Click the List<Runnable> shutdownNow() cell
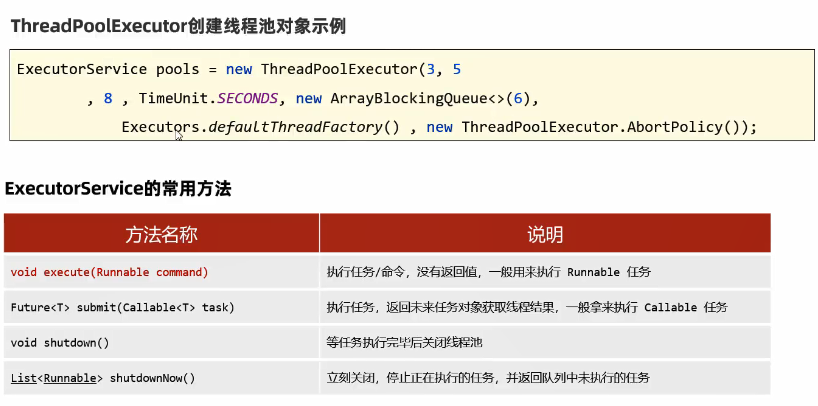Screen dimensions: 818x406 [x=161, y=377]
